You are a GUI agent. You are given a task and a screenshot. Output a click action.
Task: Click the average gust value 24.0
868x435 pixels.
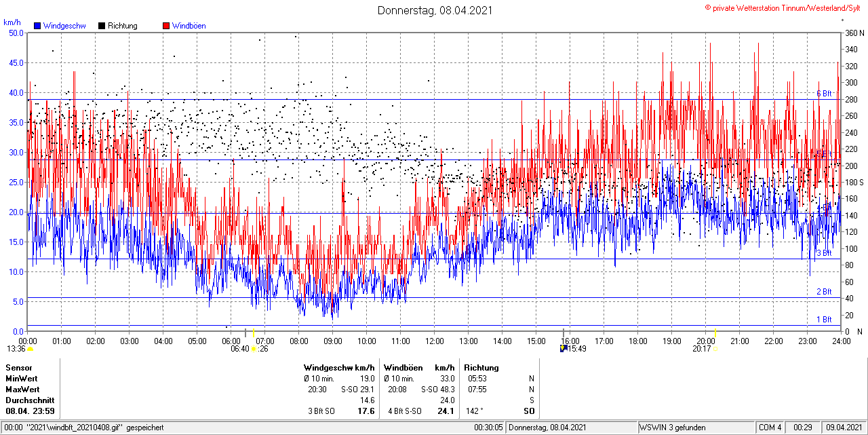tap(448, 400)
